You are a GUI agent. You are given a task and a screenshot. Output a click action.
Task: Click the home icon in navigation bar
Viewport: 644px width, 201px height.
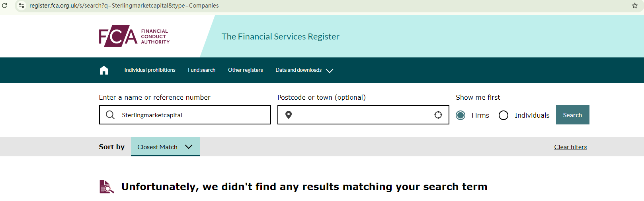(104, 70)
